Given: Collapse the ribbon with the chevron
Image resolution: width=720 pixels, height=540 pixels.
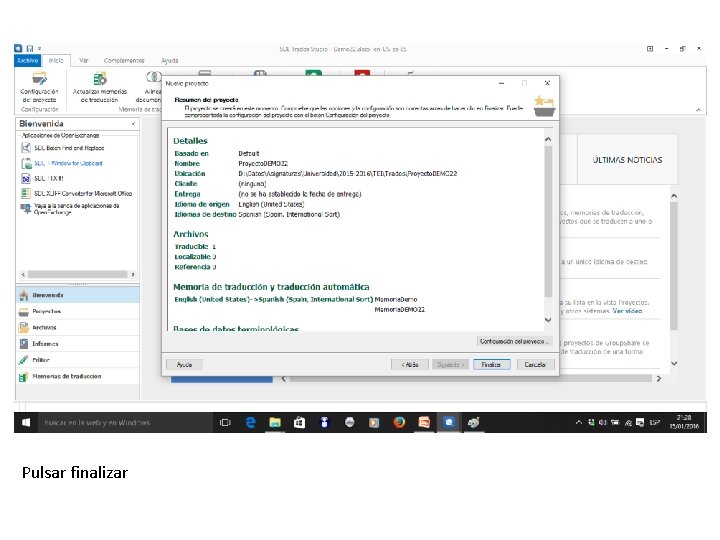Looking at the screenshot, I should coord(698,109).
